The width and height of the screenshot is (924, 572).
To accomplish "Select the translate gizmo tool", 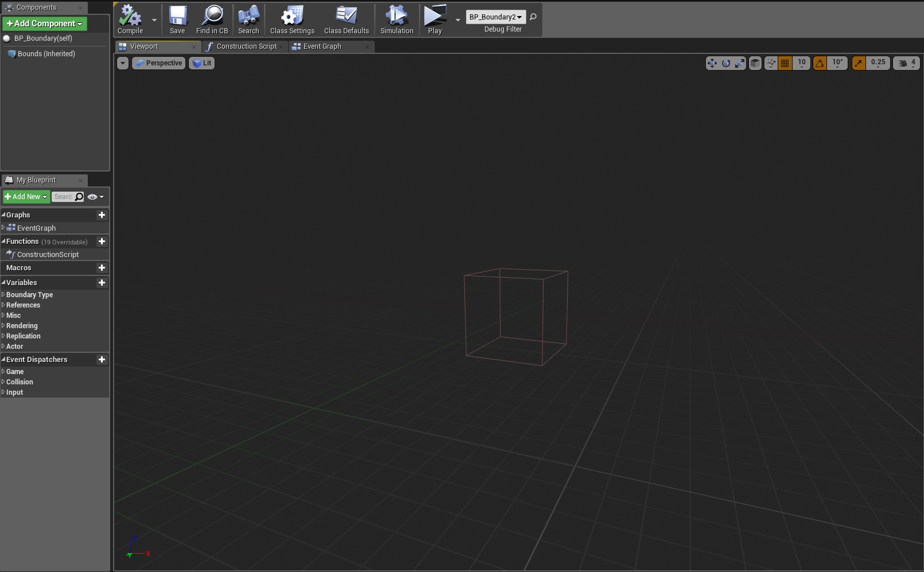I will click(712, 63).
